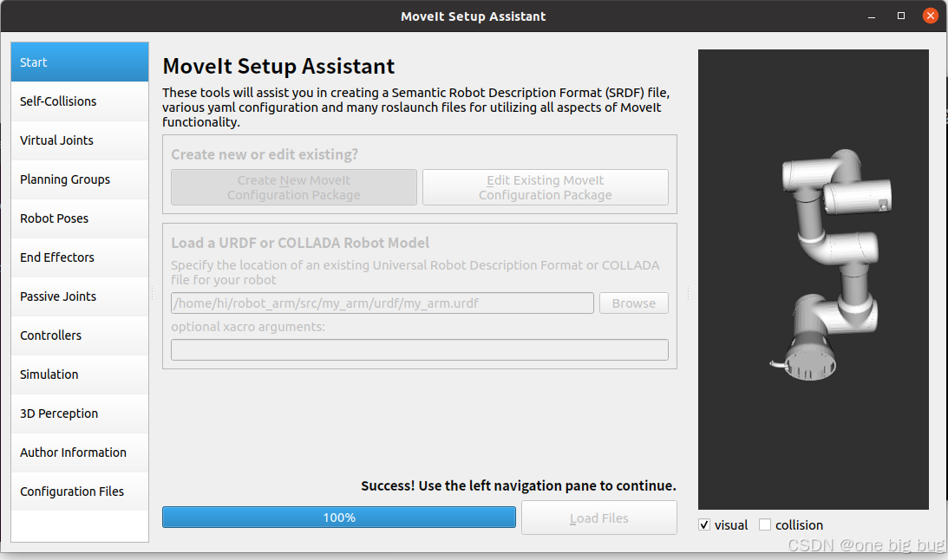948x560 pixels.
Task: Click the 100% progress bar
Action: point(339,518)
